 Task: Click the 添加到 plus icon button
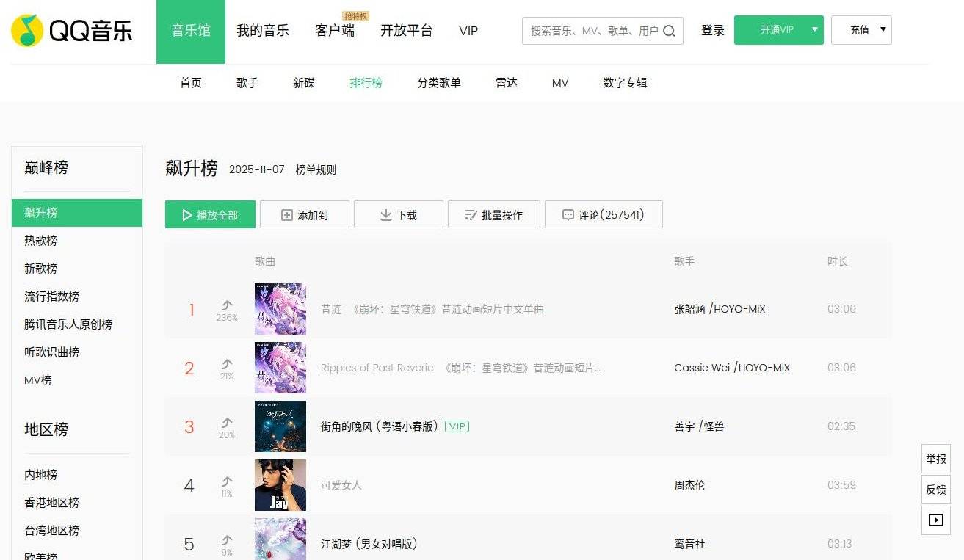[x=304, y=215]
